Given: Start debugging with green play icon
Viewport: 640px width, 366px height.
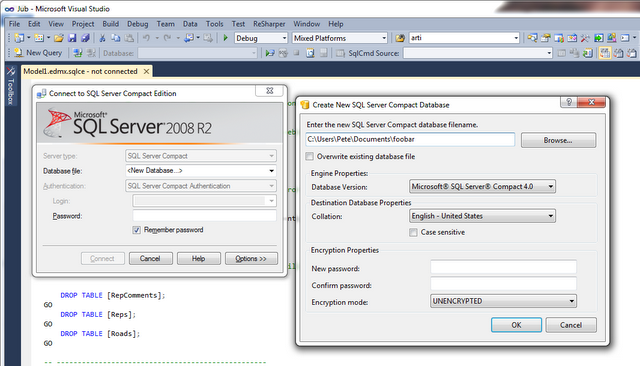Looking at the screenshot, I should (x=225, y=38).
